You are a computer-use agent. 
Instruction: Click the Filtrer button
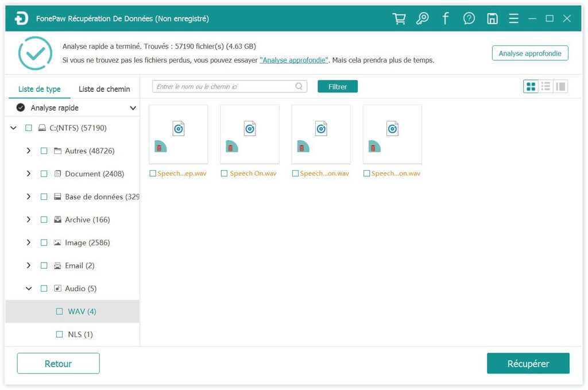(338, 87)
